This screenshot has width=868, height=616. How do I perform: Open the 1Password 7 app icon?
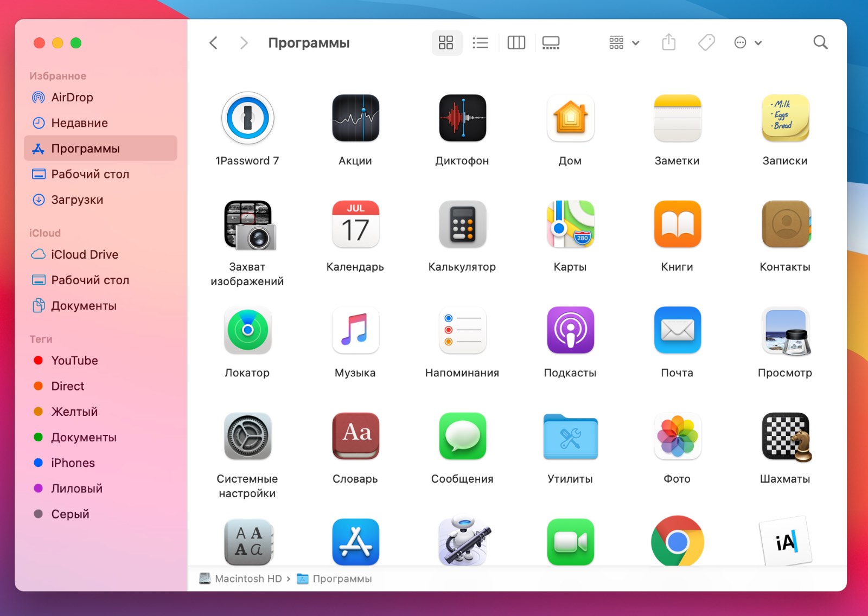pyautogui.click(x=247, y=118)
